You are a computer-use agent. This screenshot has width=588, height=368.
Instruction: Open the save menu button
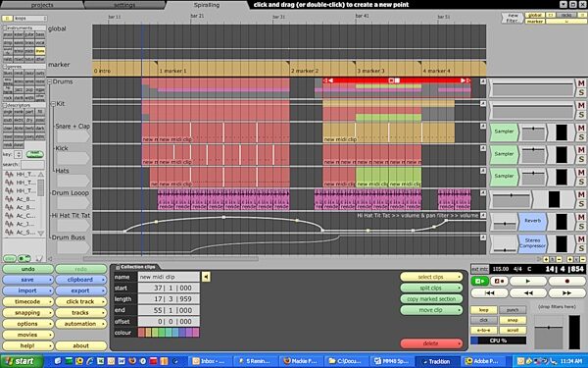click(x=27, y=280)
